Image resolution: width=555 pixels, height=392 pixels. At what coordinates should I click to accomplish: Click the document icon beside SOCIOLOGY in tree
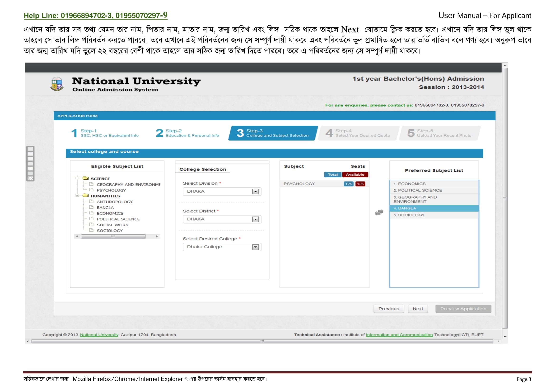pyautogui.click(x=91, y=230)
